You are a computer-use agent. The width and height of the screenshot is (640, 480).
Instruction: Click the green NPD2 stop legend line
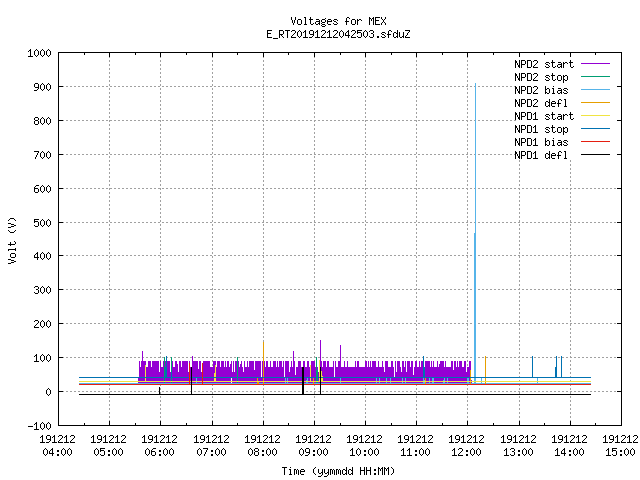pos(595,77)
